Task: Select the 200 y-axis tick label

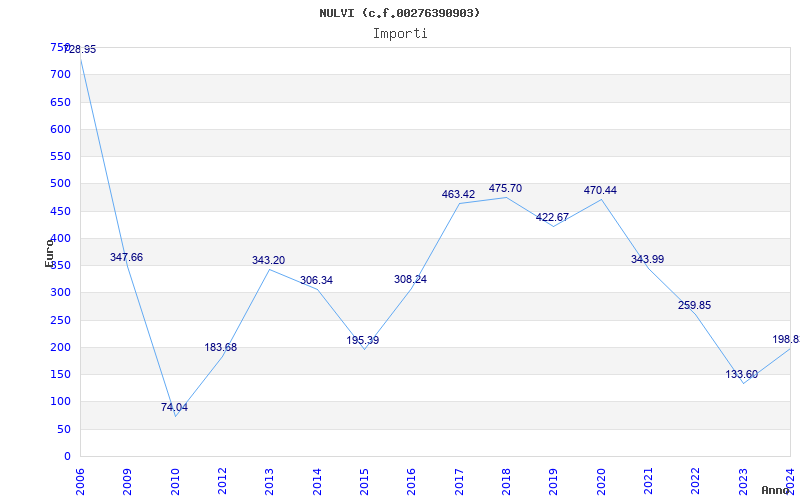Action: (x=60, y=347)
